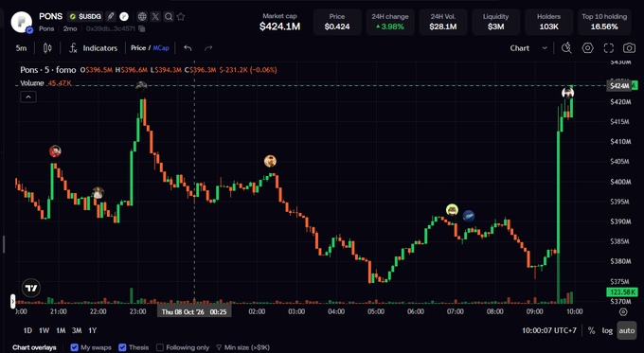
Task: Click the trader avatar marker near 22:00
Action: point(98,192)
